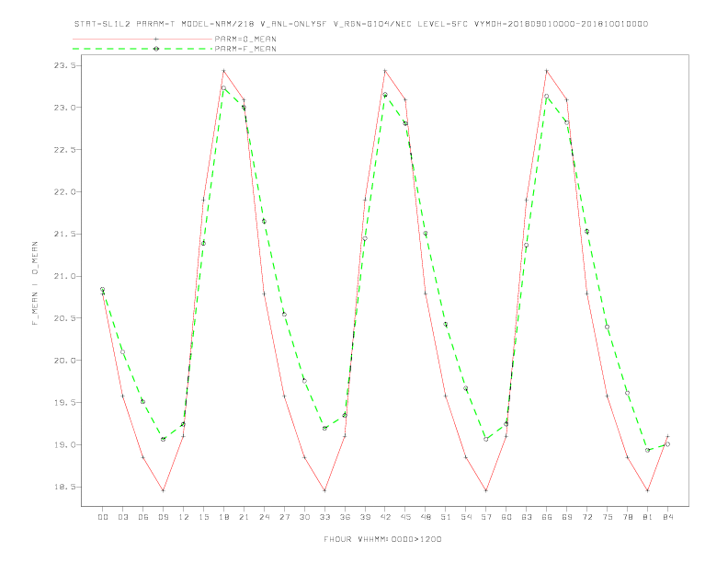Click the x-axis tick label 75
728x563 pixels.
(x=608, y=517)
